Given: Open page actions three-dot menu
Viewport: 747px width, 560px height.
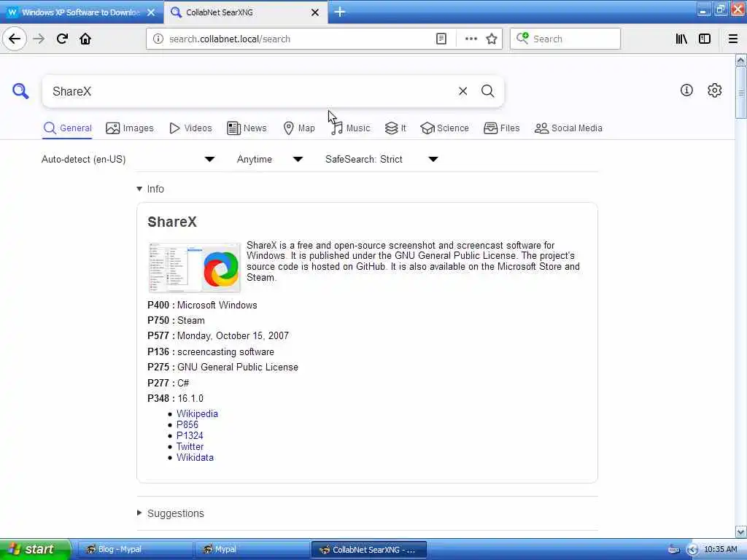Looking at the screenshot, I should point(471,39).
